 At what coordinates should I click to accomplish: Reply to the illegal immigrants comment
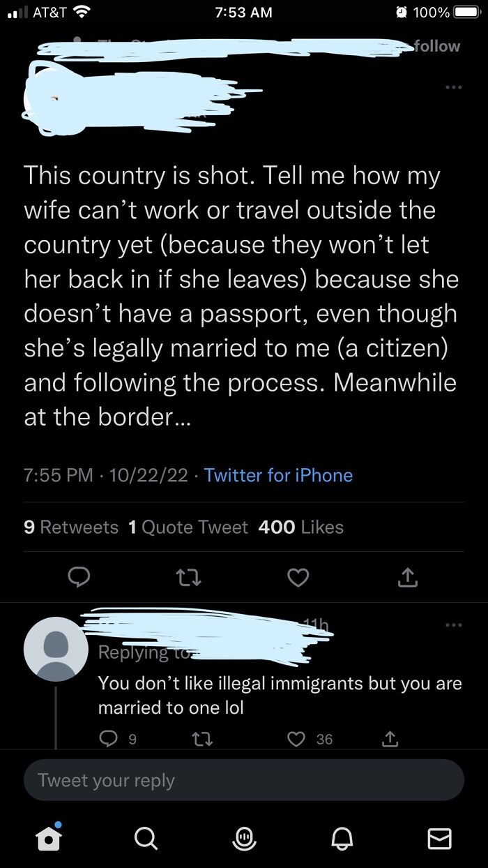(108, 738)
